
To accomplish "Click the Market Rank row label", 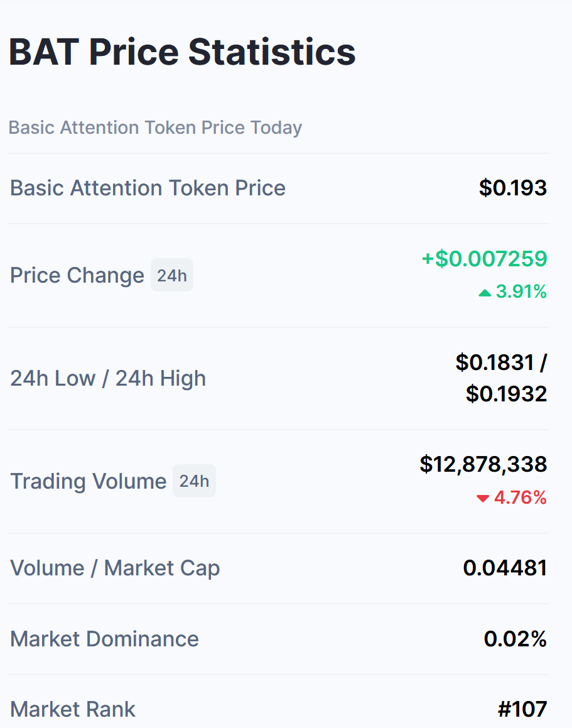I will point(72,709).
